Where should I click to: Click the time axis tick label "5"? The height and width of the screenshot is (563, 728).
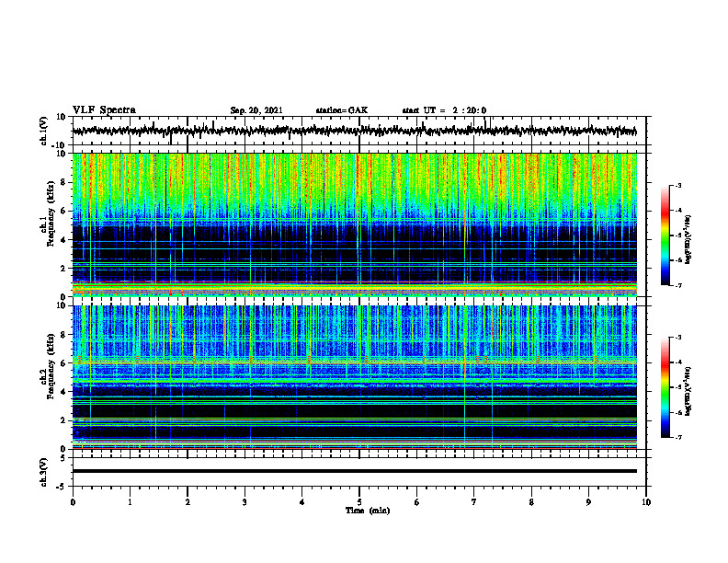pos(359,502)
